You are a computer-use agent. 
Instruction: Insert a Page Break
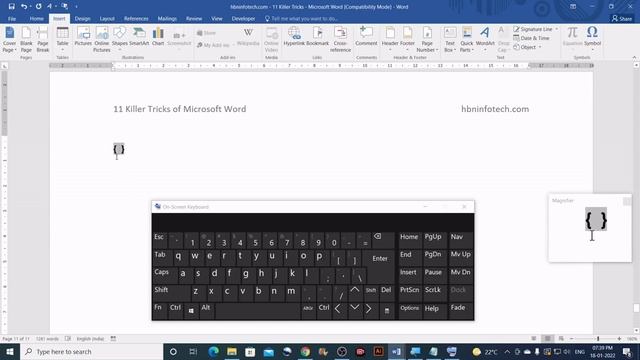(x=42, y=40)
